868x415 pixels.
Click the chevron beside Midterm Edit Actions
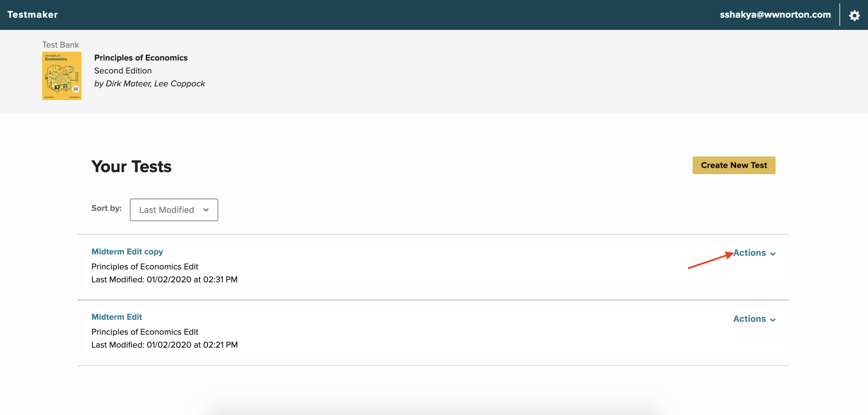[773, 320]
